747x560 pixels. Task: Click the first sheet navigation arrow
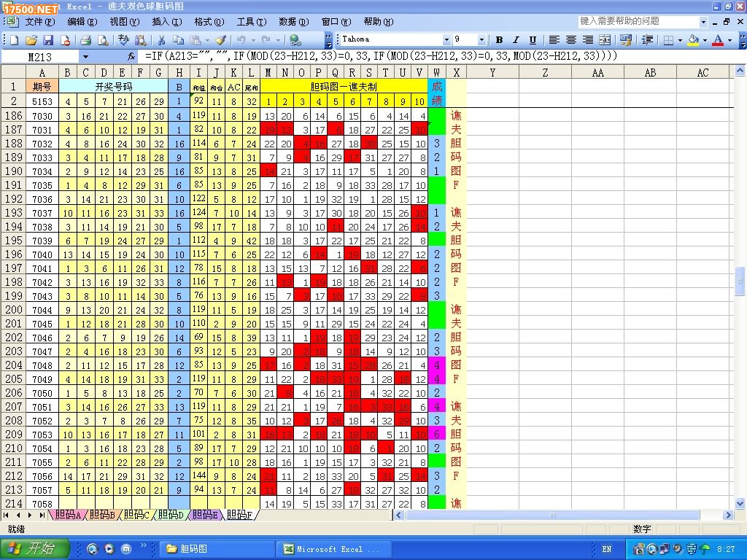pos(6,516)
